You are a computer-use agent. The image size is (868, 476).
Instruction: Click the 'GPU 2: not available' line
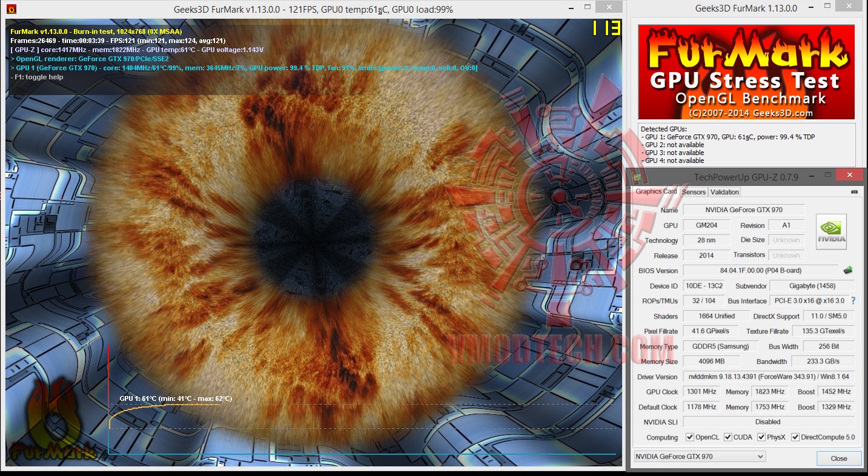click(x=672, y=145)
